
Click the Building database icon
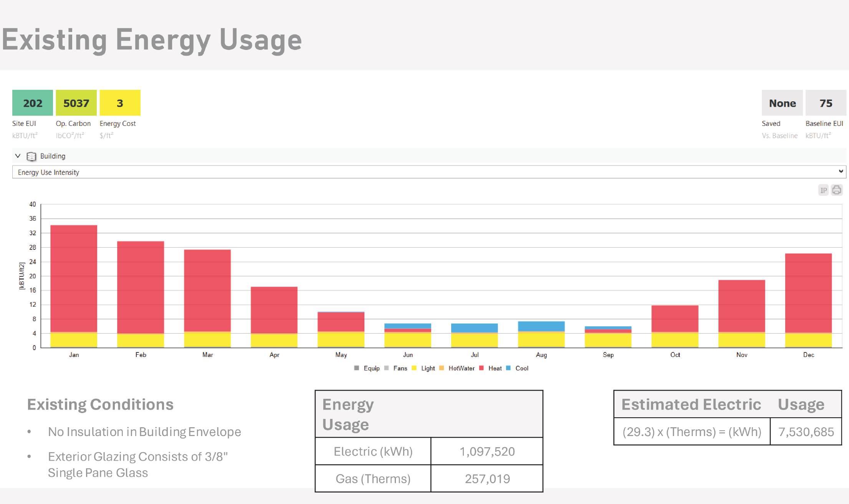click(x=31, y=156)
